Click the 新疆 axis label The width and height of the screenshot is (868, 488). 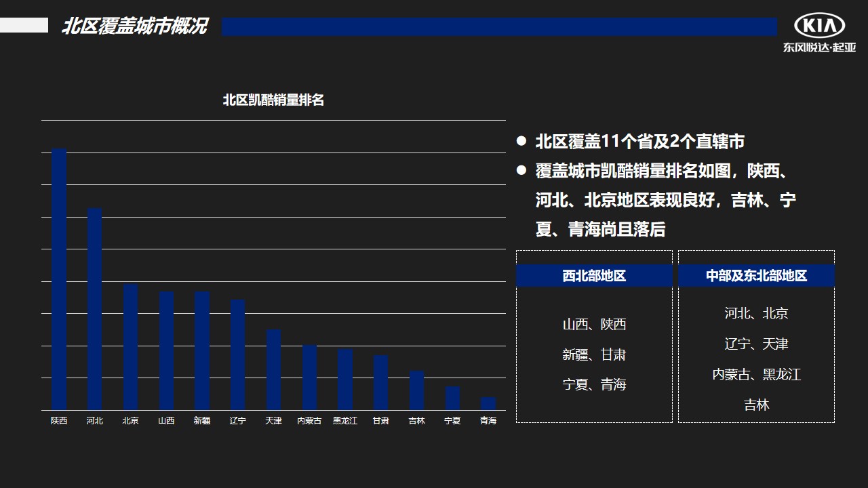tap(202, 421)
